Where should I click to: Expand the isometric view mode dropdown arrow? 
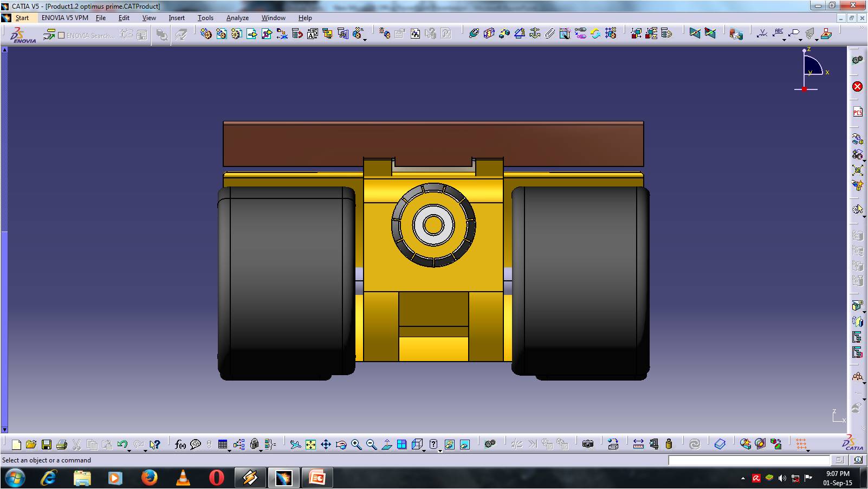[x=424, y=450]
